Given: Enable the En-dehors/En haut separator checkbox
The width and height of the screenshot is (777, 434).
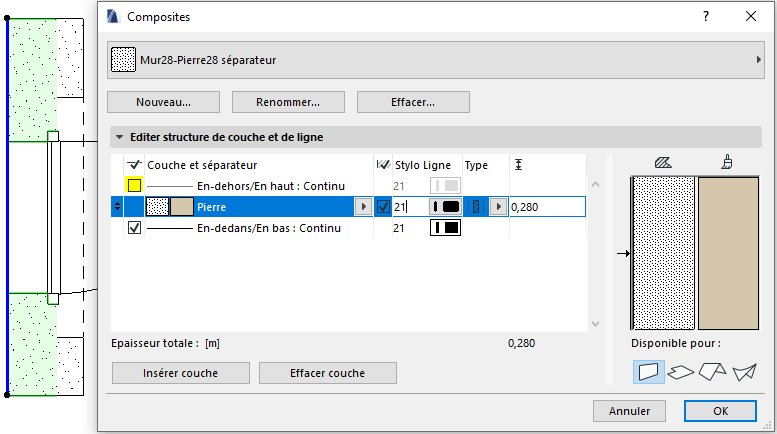Looking at the screenshot, I should [x=134, y=185].
